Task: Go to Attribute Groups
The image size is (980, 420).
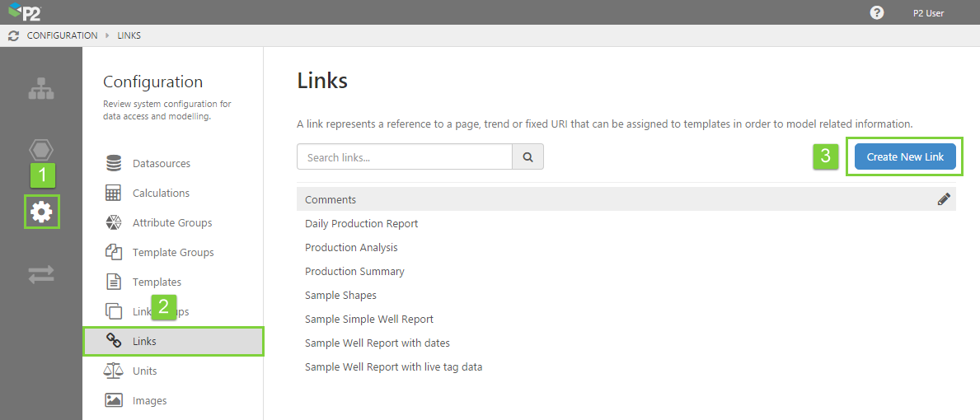Action: 171,223
